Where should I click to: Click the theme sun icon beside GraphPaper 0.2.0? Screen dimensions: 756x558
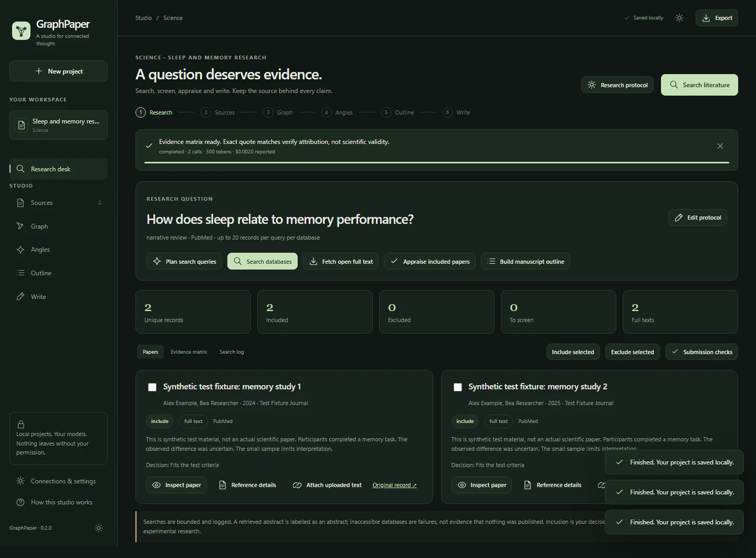pos(99,528)
